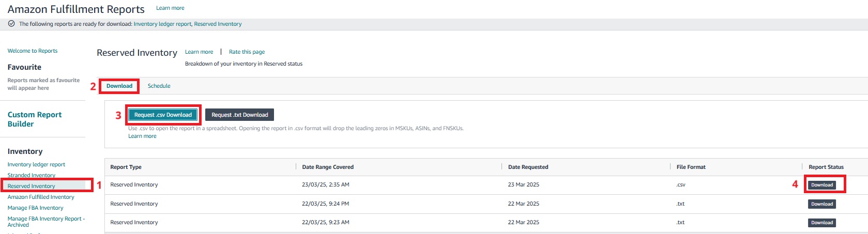Open Inventory ledger report in sidebar
Screen dimensions: 868x234
coord(36,165)
